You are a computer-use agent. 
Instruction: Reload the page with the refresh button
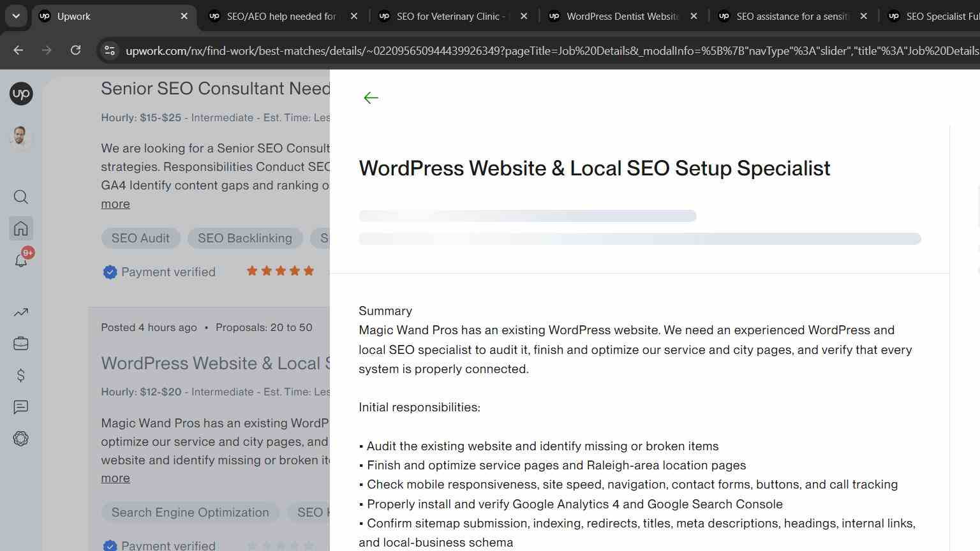75,50
